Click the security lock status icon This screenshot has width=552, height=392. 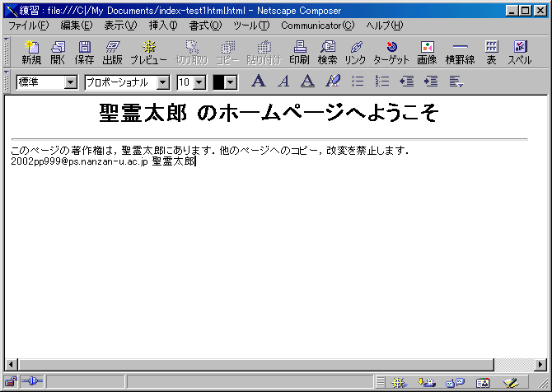coord(12,381)
